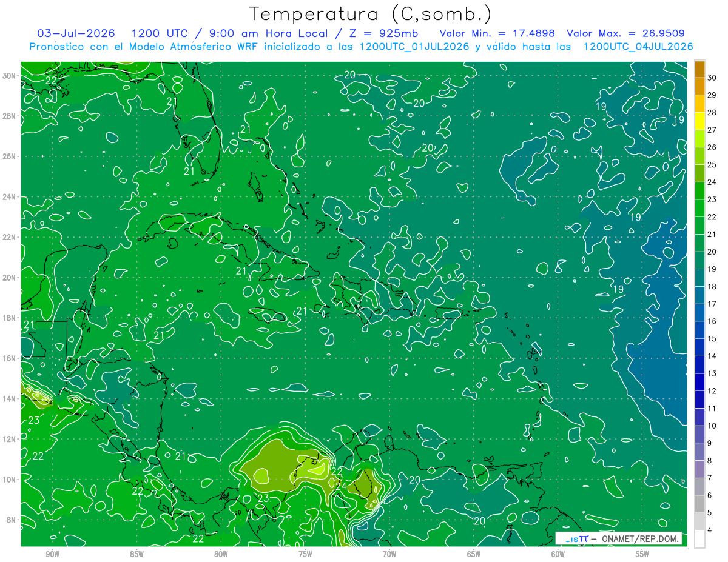Click "Valor Min. = 17.4898" text
The image size is (728, 562).
497,33
